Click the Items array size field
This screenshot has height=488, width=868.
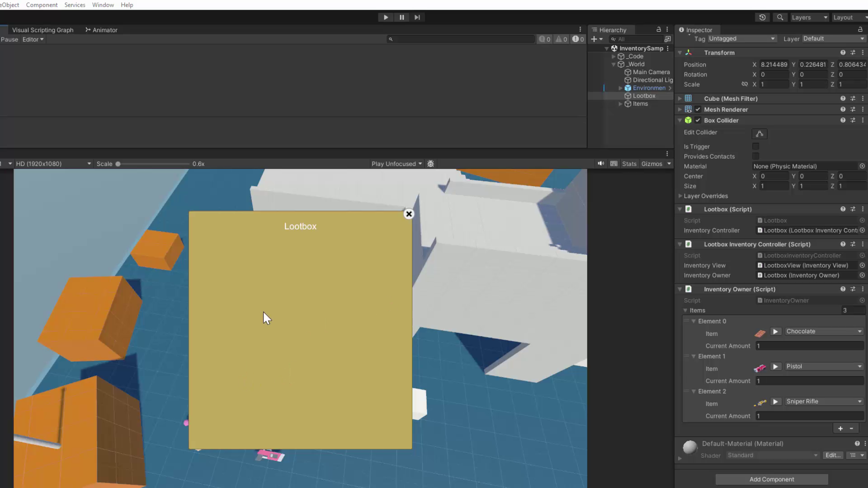tap(853, 310)
